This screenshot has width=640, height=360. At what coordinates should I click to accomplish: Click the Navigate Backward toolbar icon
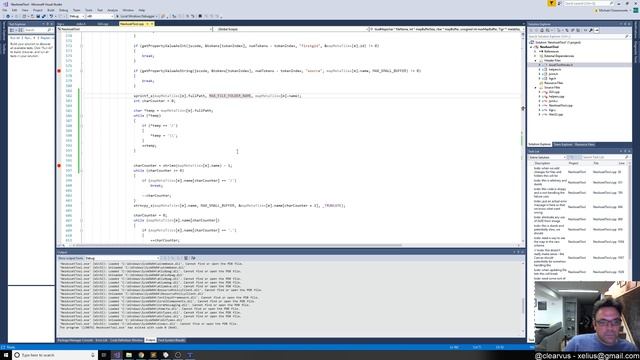8,16
